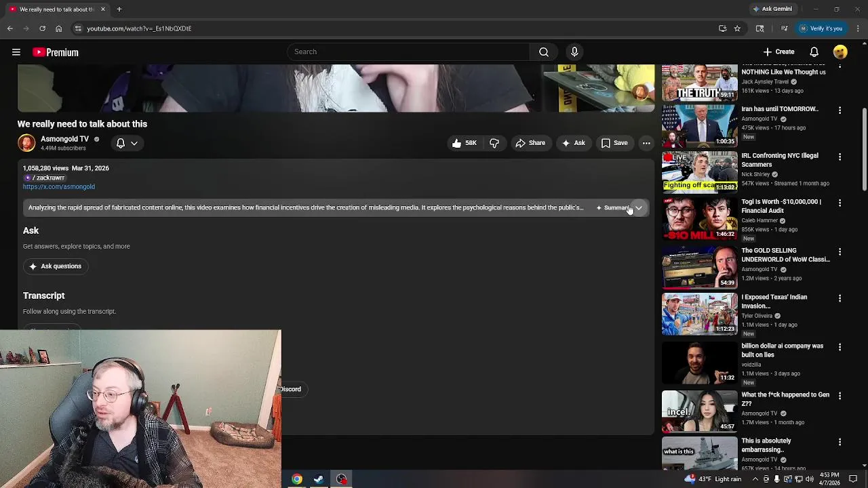Open the live Nick Shirley video thumbnail
Screen dimensions: 868x488
tap(699, 172)
